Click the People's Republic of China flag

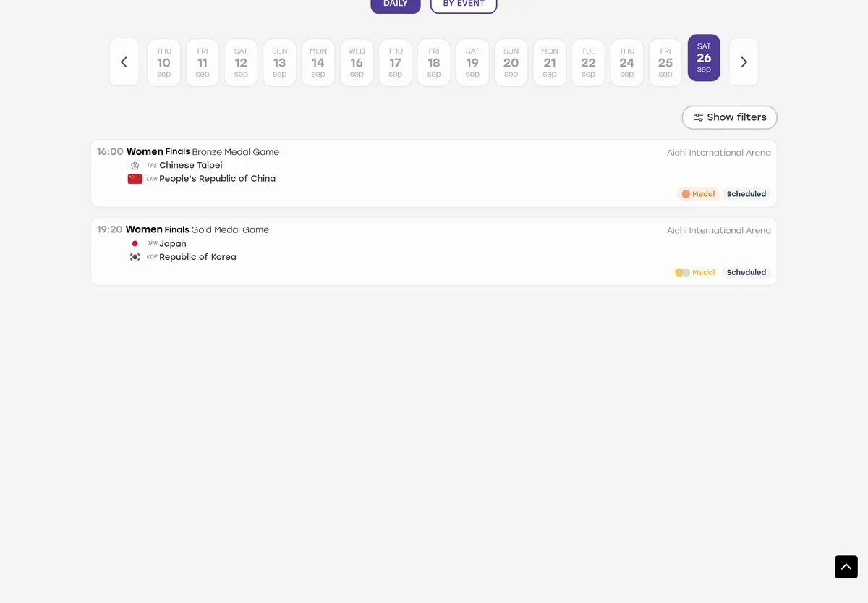[135, 179]
